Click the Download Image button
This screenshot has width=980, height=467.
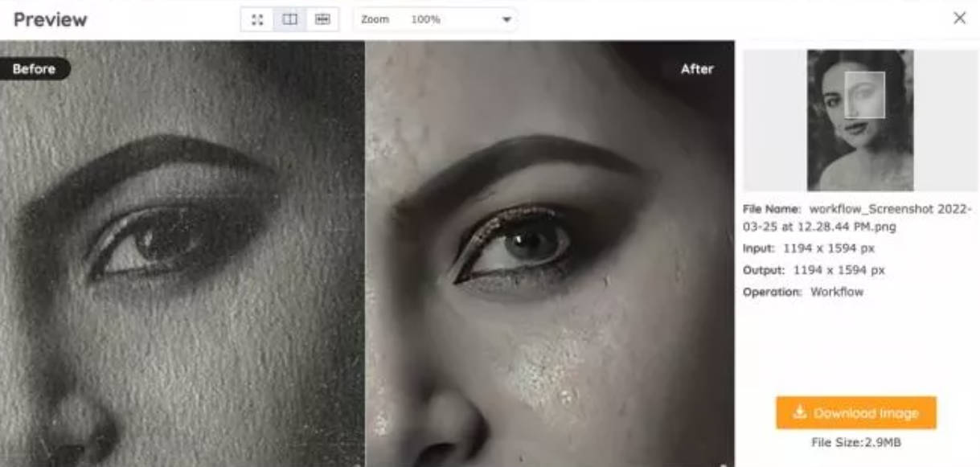click(x=855, y=412)
